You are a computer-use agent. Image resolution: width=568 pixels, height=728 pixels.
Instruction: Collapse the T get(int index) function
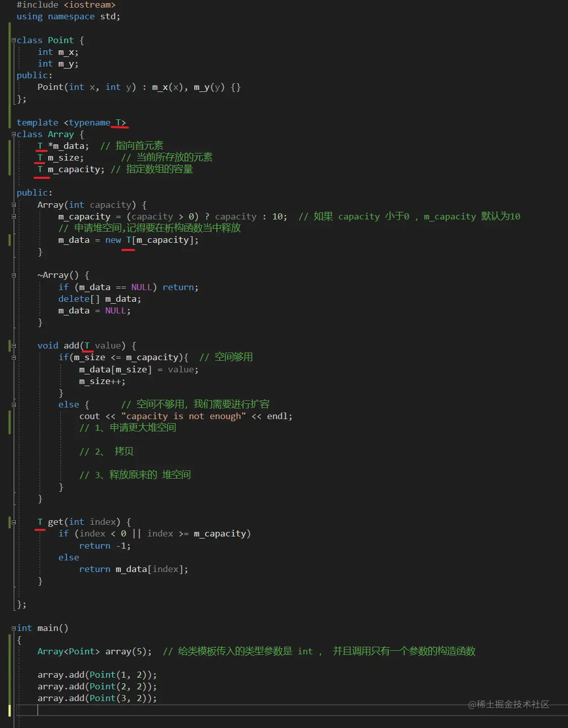point(14,522)
